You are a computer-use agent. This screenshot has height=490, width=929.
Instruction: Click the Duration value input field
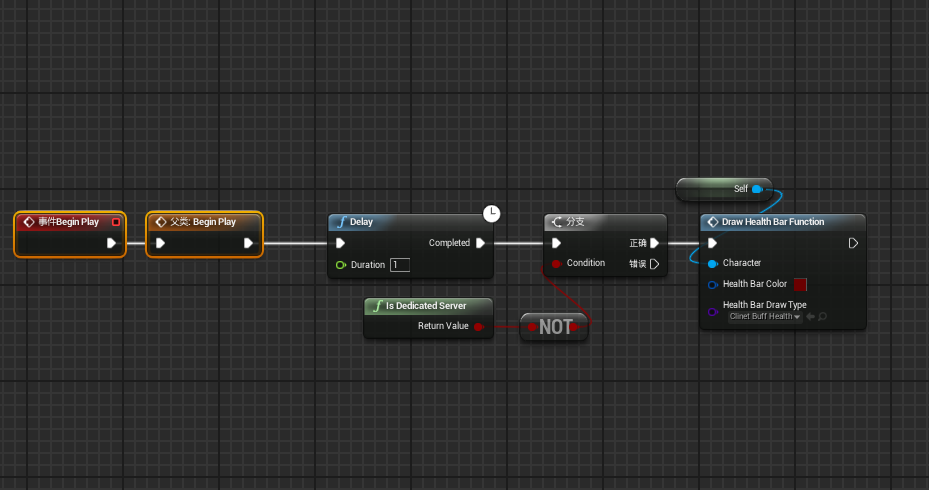(400, 265)
